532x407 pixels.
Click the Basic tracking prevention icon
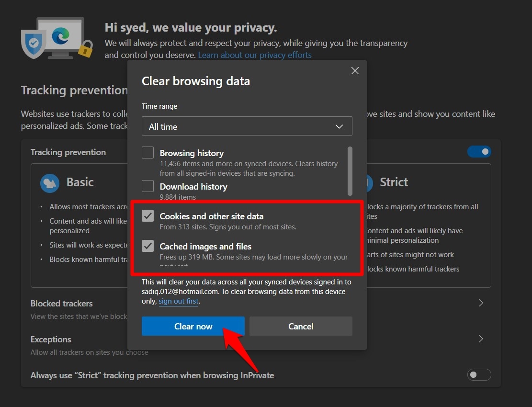pyautogui.click(x=50, y=183)
